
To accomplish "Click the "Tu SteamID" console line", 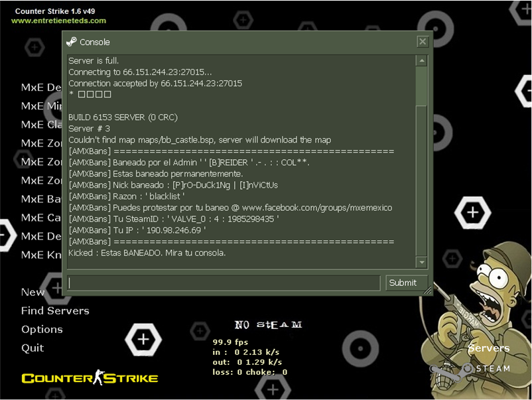I will click(x=174, y=219).
